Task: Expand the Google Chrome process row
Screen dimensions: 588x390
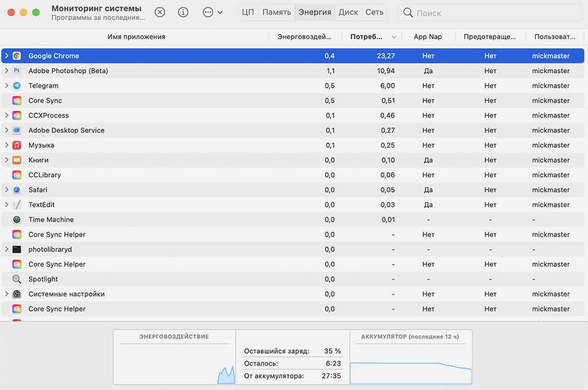Action: pos(6,56)
